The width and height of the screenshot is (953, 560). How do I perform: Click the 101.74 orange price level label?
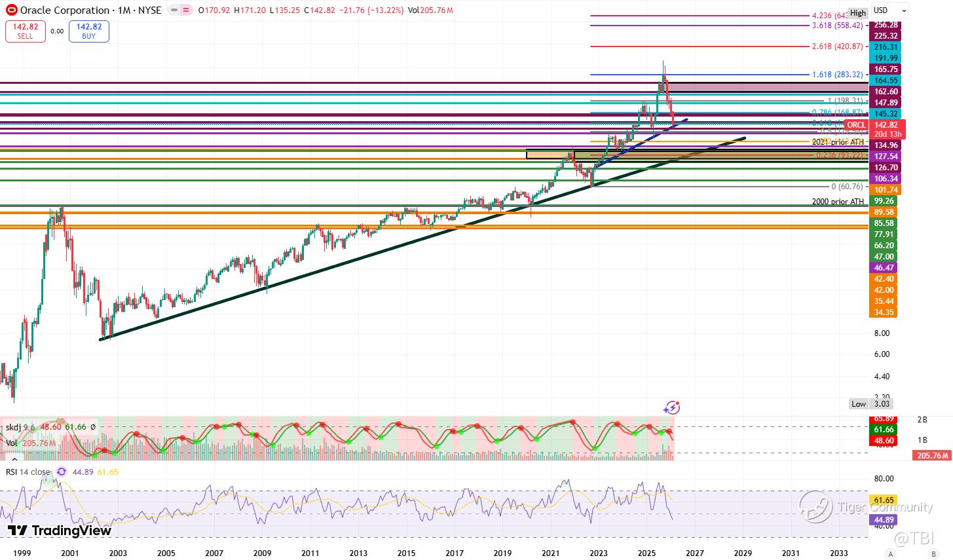click(x=884, y=189)
